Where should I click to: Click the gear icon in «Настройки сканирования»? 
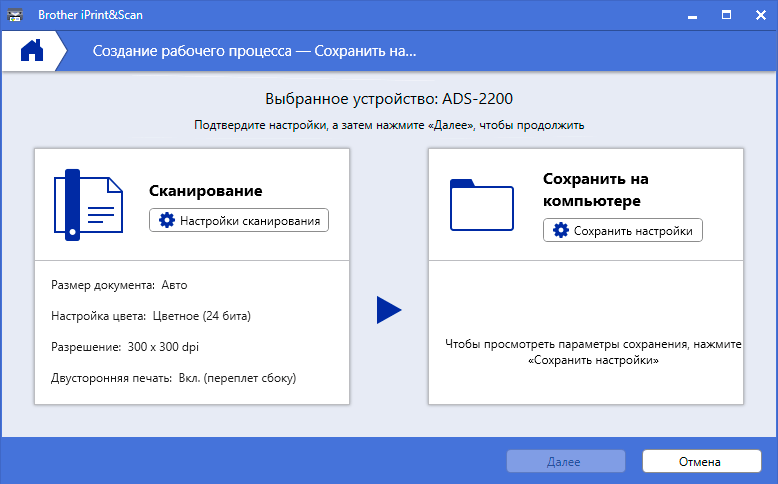coord(167,221)
